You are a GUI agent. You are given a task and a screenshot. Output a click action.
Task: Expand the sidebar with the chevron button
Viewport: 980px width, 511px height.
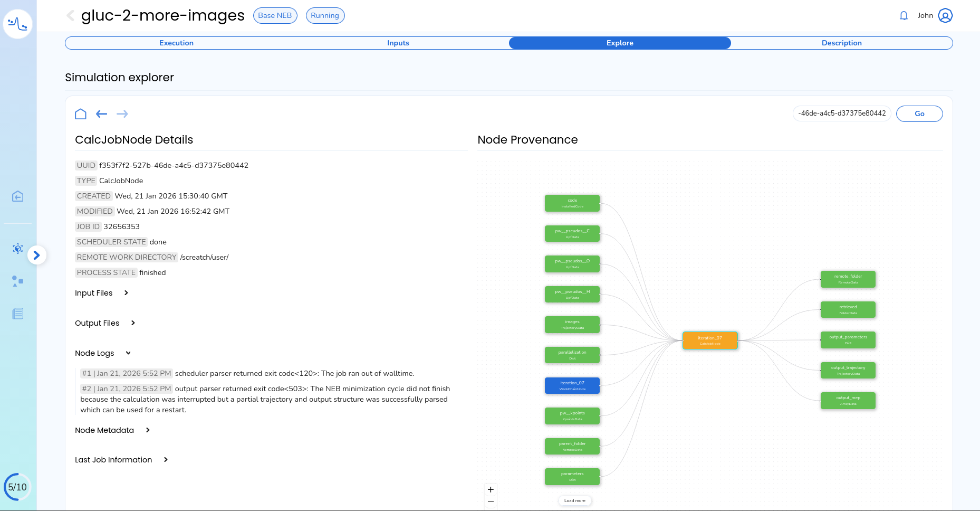(36, 256)
